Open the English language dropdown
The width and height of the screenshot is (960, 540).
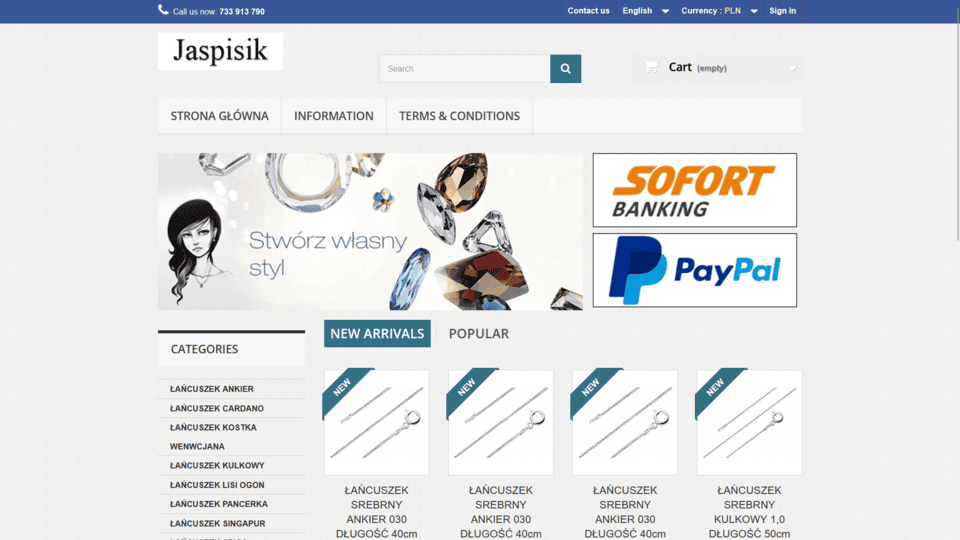pos(645,11)
